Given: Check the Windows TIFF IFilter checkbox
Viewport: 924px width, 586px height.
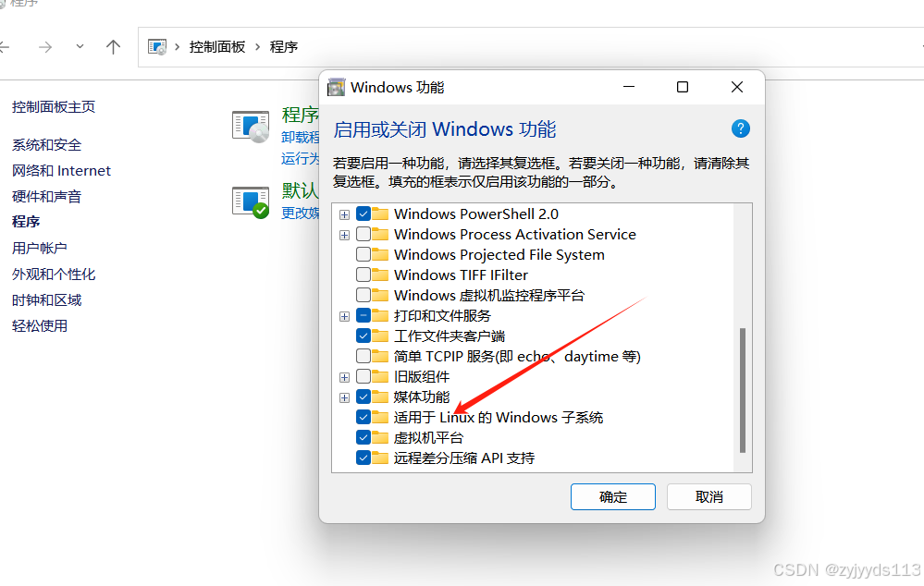Looking at the screenshot, I should (363, 275).
